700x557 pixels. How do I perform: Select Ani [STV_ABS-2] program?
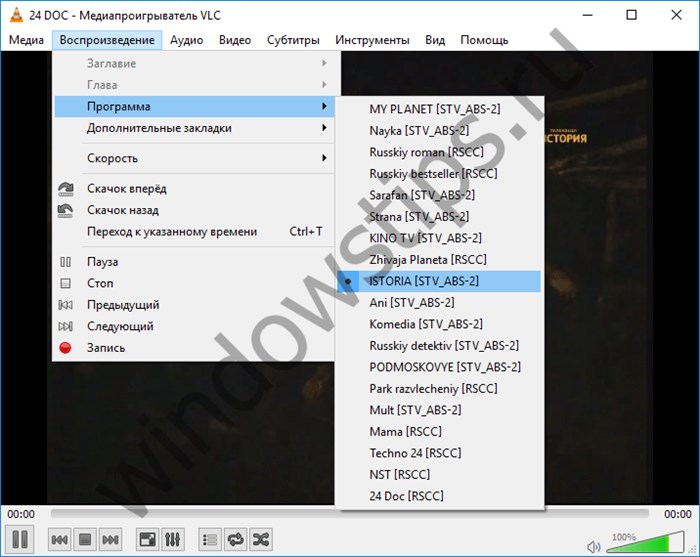coord(439,303)
